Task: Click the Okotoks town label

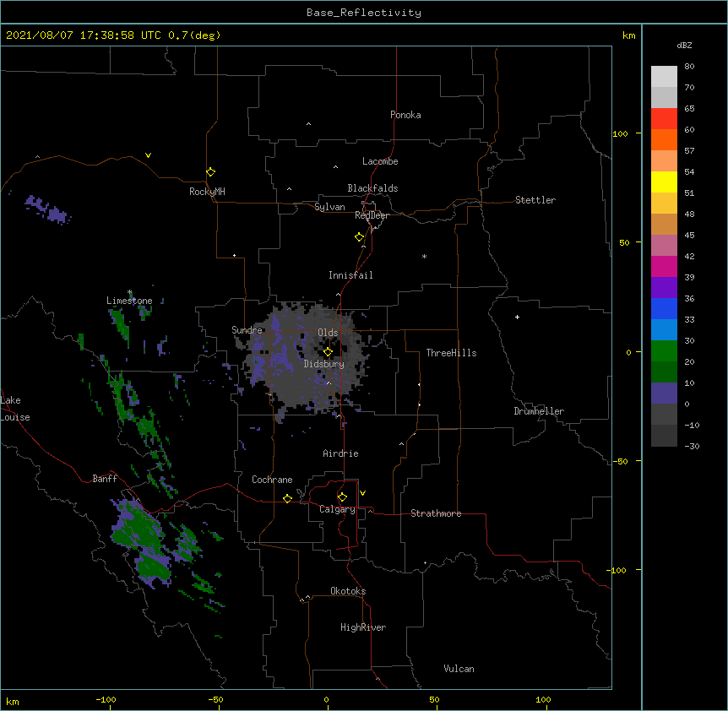Action: (348, 591)
